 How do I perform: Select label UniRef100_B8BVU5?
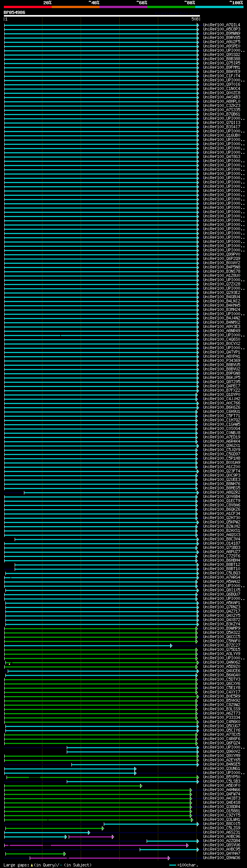[222, 365]
